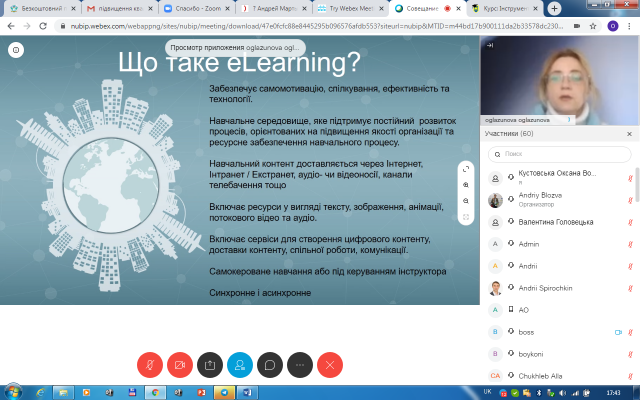Zoom out of the shared content
The width and height of the screenshot is (640, 400).
tap(466, 201)
